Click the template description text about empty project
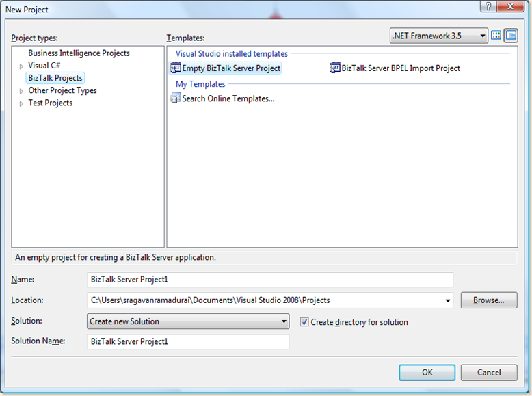The image size is (532, 396). pyautogui.click(x=116, y=257)
